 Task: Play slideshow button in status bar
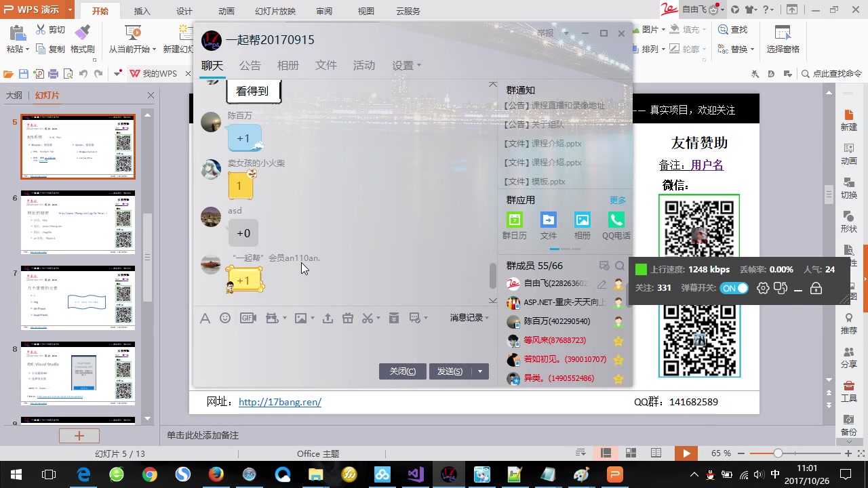click(x=686, y=453)
